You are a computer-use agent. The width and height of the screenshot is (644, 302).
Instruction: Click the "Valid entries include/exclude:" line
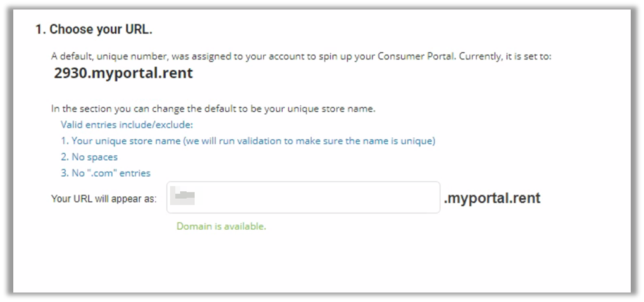pos(127,125)
